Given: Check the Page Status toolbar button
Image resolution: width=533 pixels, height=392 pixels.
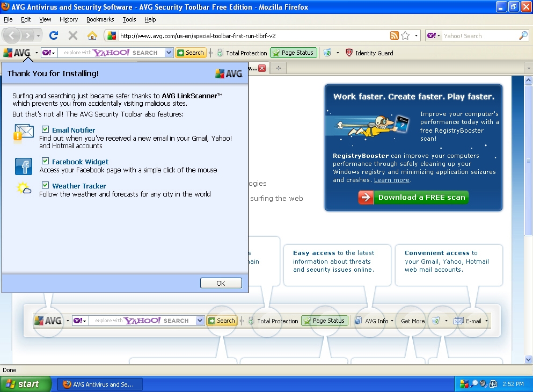Looking at the screenshot, I should pos(294,53).
